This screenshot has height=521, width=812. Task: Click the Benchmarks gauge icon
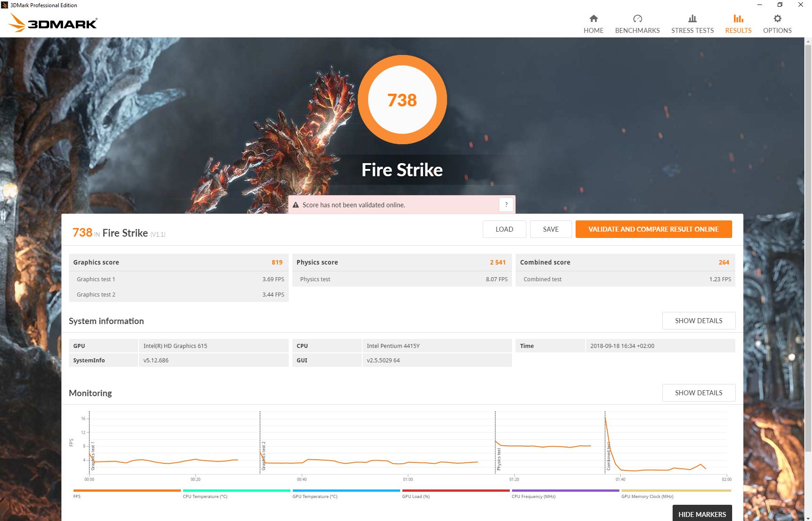637,18
